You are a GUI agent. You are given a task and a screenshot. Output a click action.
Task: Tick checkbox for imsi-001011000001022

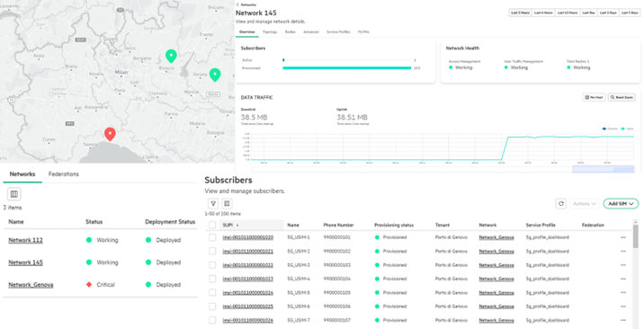click(212, 265)
